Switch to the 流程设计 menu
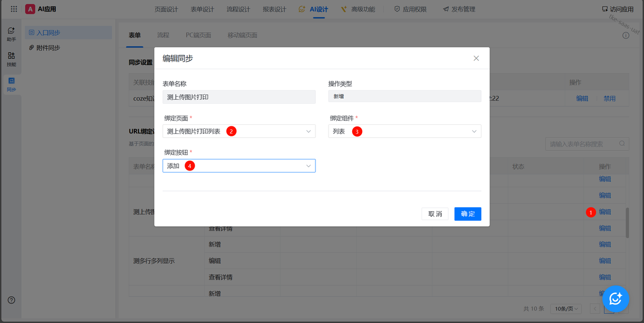The height and width of the screenshot is (323, 644). 238,9
